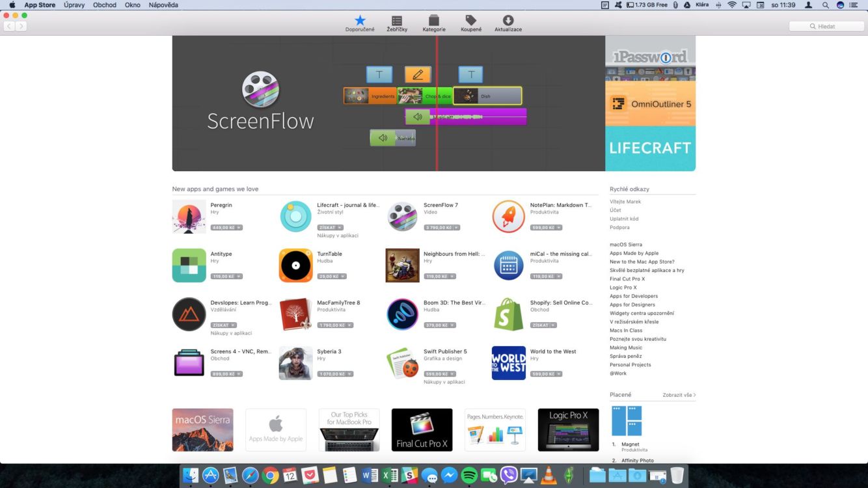Click the NotePlan rocket icon
Screen dimensions: 868x488
tap(508, 217)
